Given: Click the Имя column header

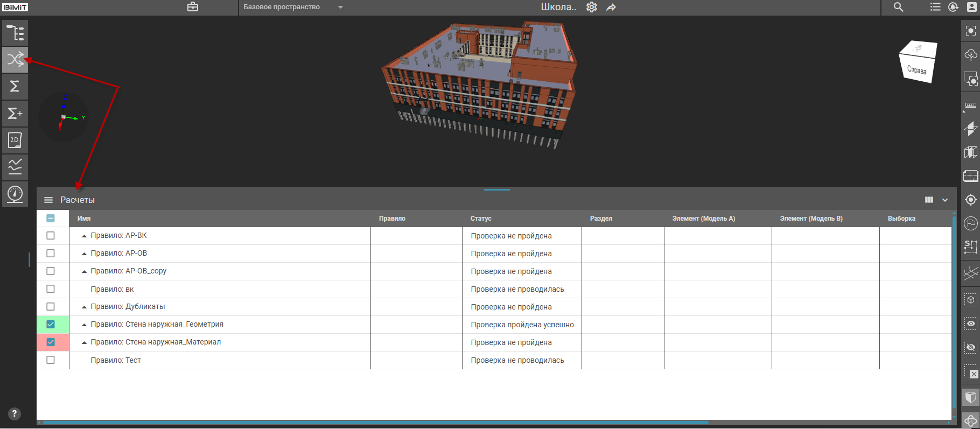Looking at the screenshot, I should point(84,219).
